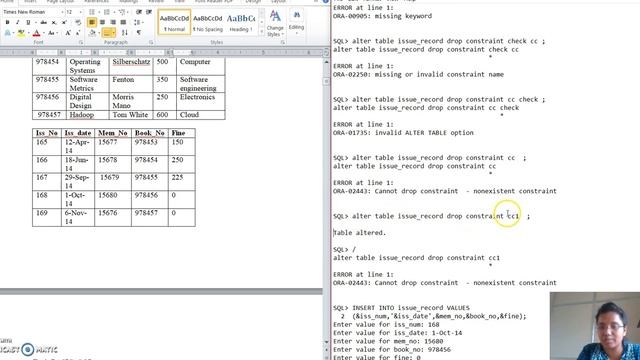Apply Superscript formatting
The height and width of the screenshot is (360, 640).
pyautogui.click(x=64, y=22)
